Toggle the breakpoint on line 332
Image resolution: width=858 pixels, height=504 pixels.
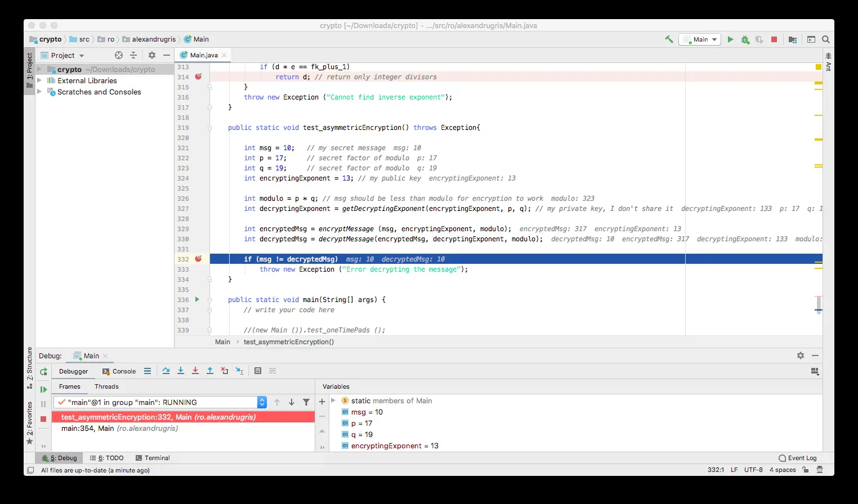[x=198, y=259]
